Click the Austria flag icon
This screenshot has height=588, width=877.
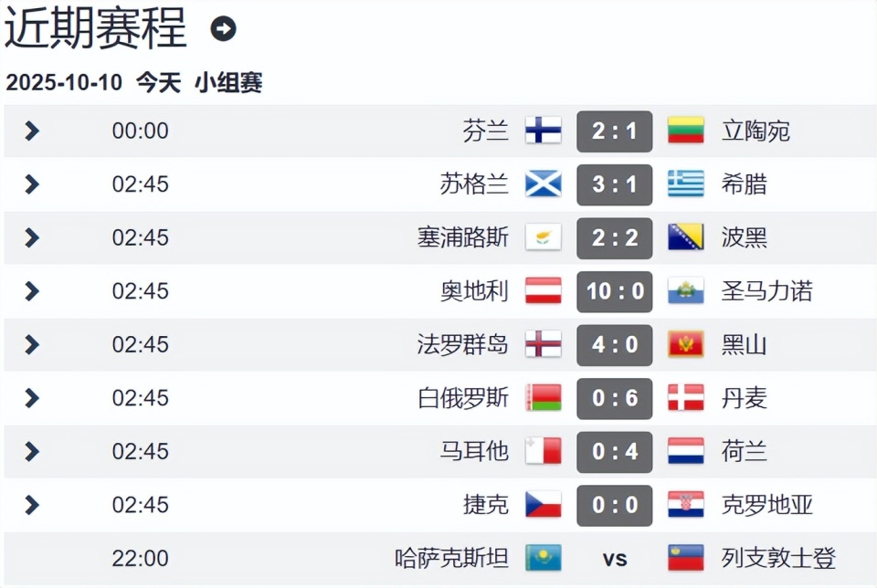[x=543, y=291]
